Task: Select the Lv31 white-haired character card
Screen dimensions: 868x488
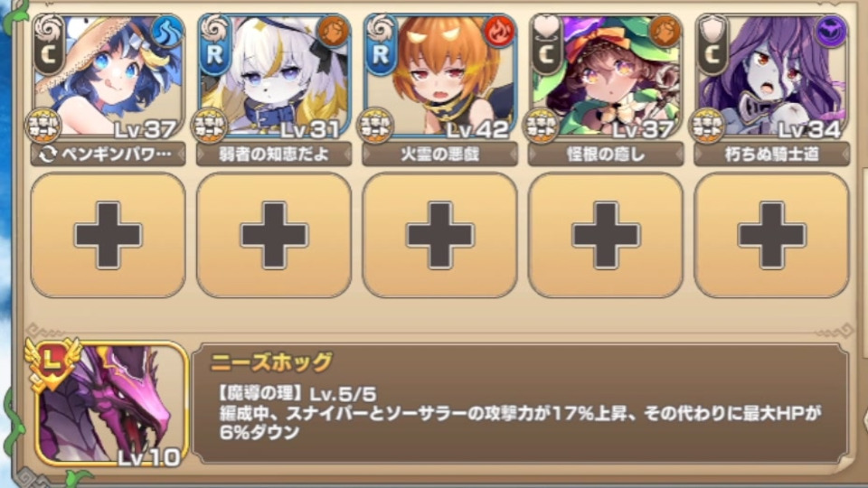Action: pos(274,76)
